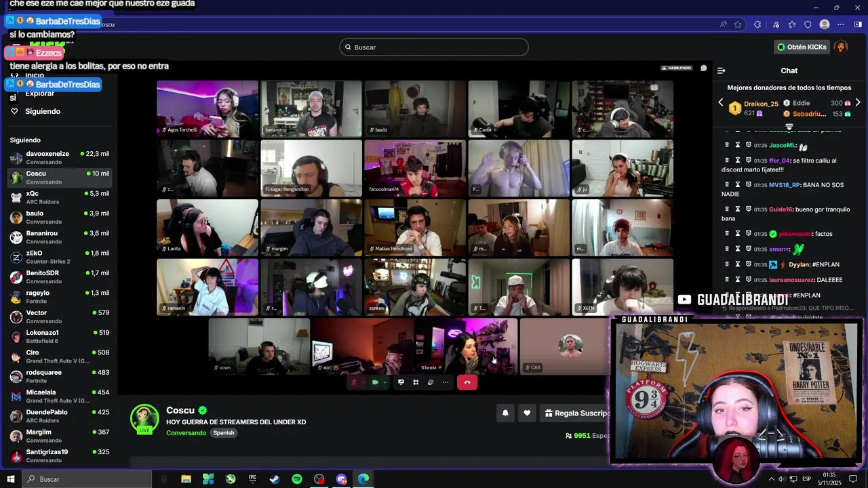Screen dimensions: 868x488
Task: Open Microsoft Edge taskbar icon
Action: point(363,479)
